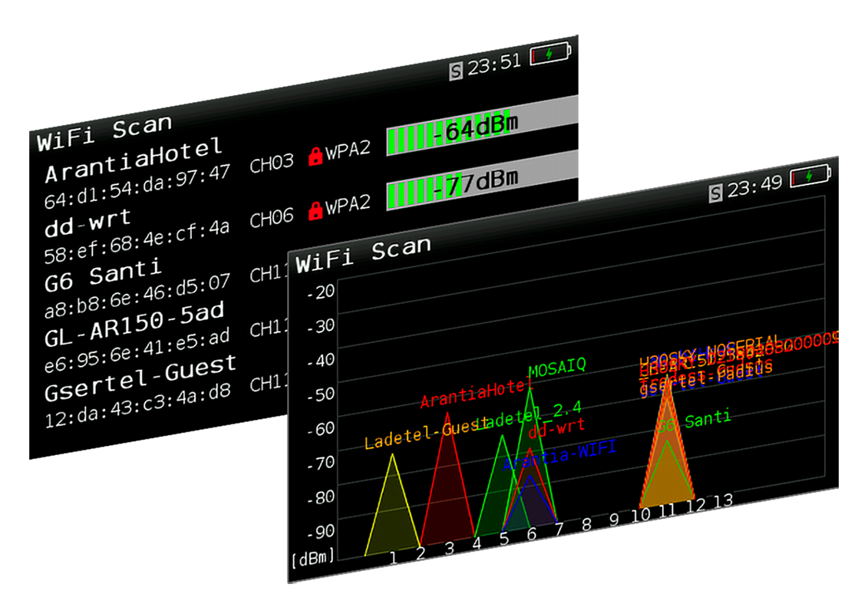The width and height of the screenshot is (868, 614).
Task: Click WPA2 on the dd-wrt row
Action: (348, 205)
